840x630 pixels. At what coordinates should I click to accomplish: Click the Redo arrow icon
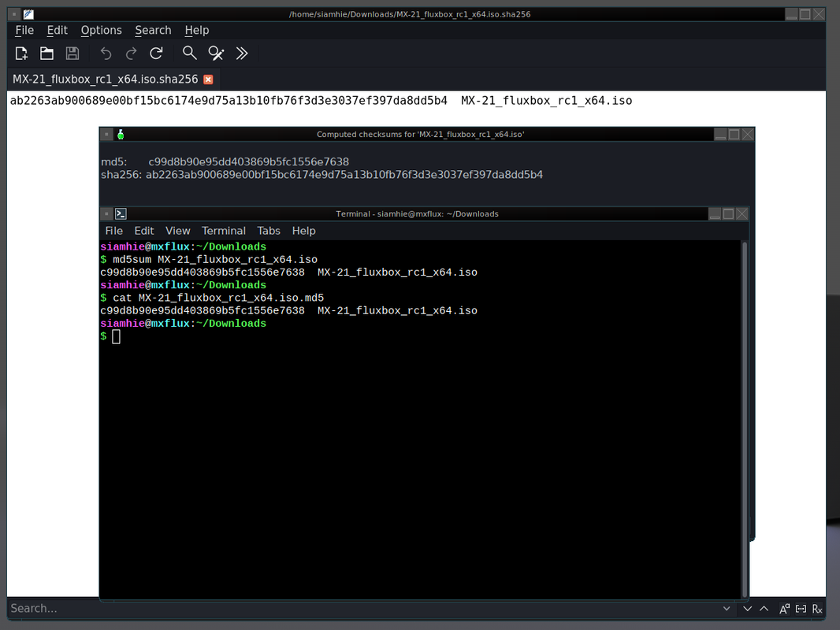point(131,54)
